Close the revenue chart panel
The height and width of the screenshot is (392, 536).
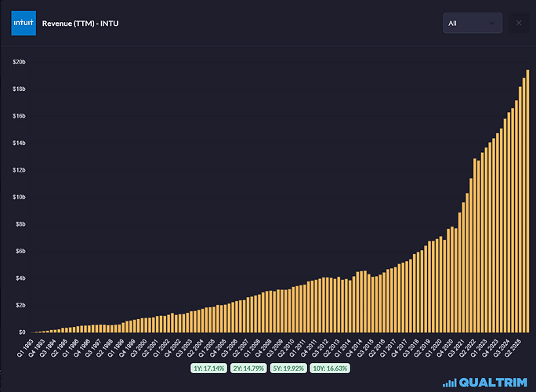[518, 24]
